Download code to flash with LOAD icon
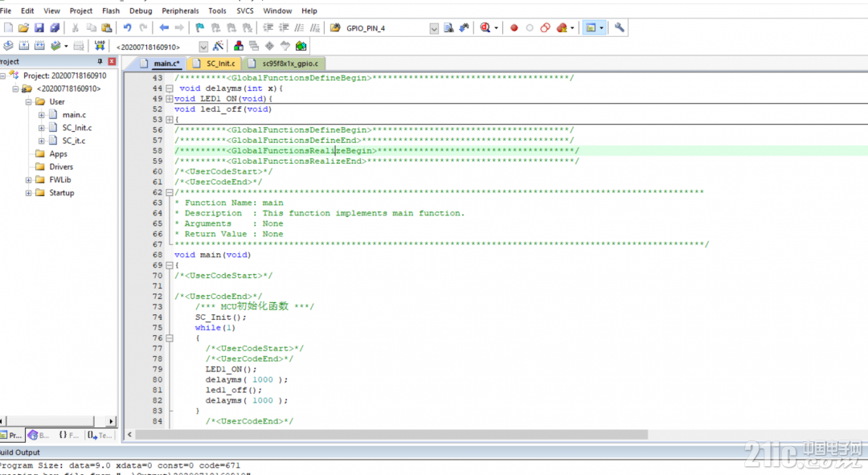The width and height of the screenshot is (868, 475). coord(99,46)
